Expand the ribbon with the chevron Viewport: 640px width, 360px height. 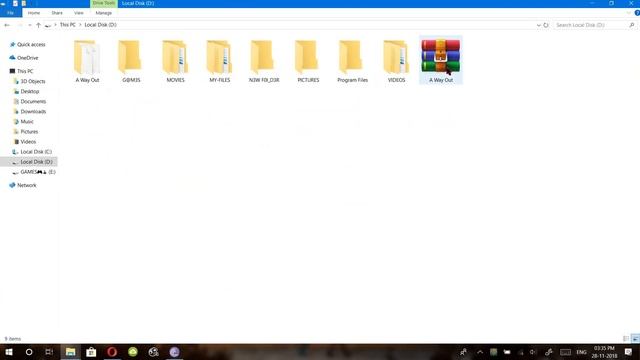click(x=629, y=13)
